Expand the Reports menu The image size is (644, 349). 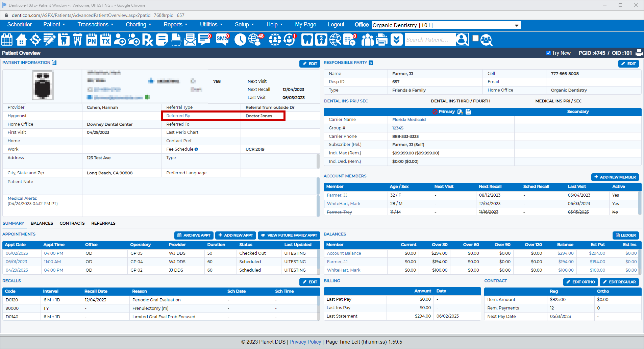(175, 24)
